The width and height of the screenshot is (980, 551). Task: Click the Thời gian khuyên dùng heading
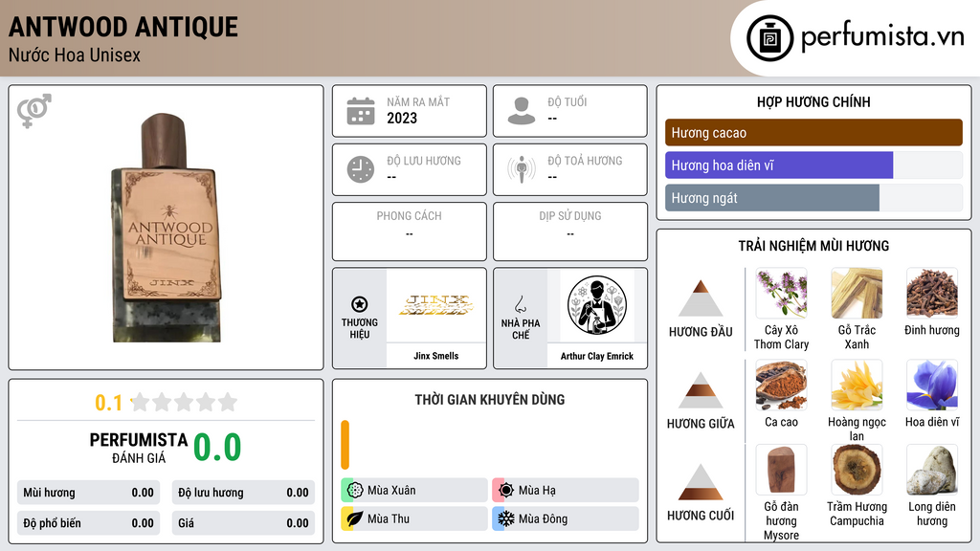coord(490,400)
